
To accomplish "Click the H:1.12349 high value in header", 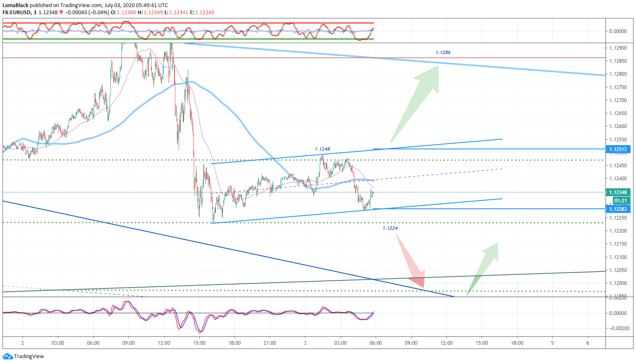I will [150, 13].
